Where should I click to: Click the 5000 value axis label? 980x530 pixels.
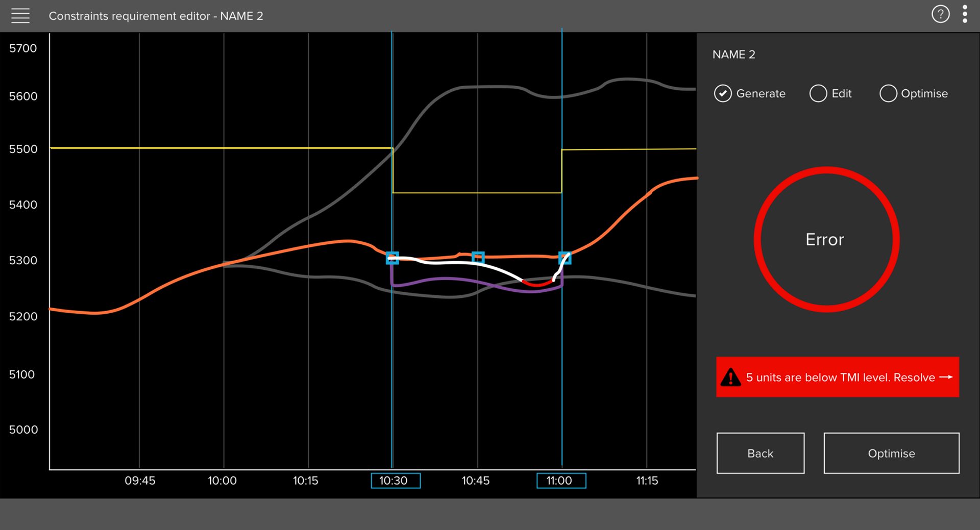(x=23, y=430)
